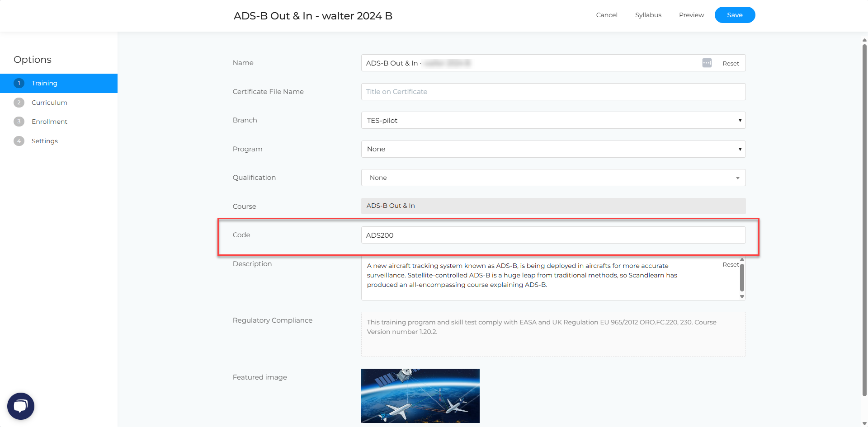Click the Code field containing ADS200

(x=553, y=235)
